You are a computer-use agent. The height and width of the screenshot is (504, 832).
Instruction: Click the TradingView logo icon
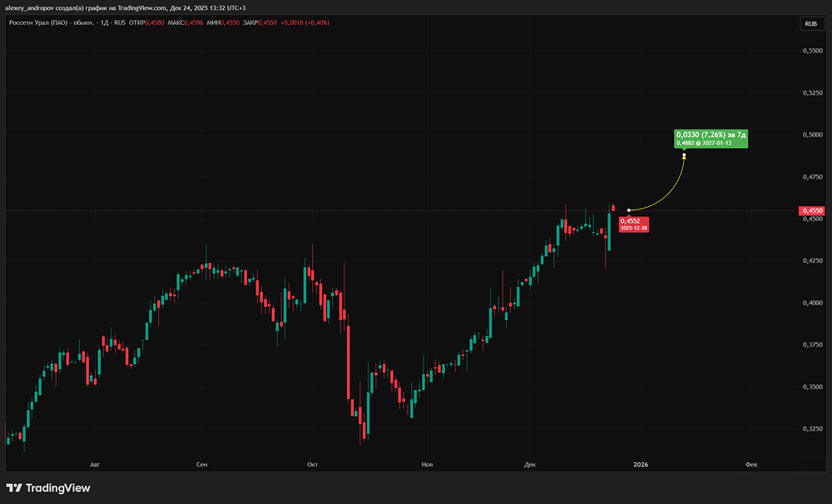tap(14, 488)
